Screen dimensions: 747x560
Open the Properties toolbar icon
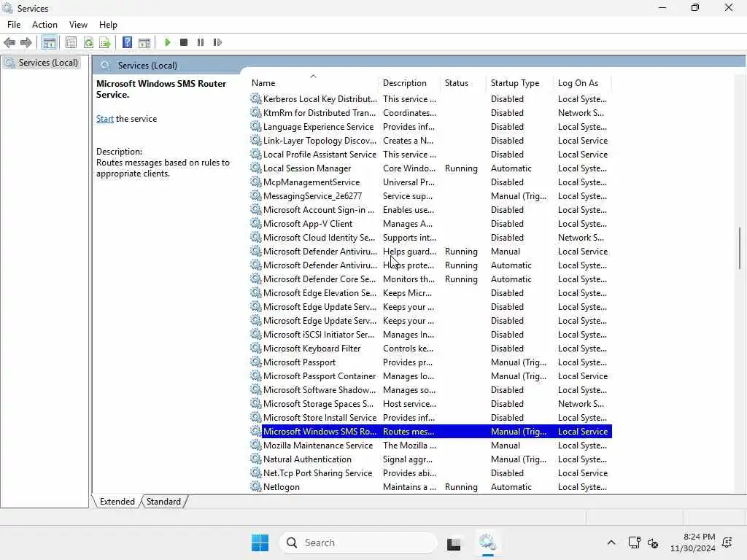[x=71, y=42]
